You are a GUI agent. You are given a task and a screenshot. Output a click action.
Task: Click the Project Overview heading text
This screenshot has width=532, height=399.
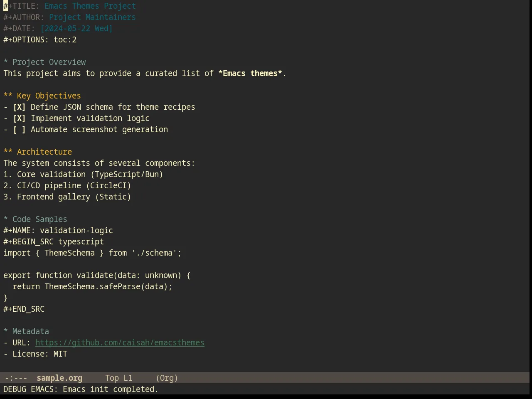pyautogui.click(x=49, y=62)
